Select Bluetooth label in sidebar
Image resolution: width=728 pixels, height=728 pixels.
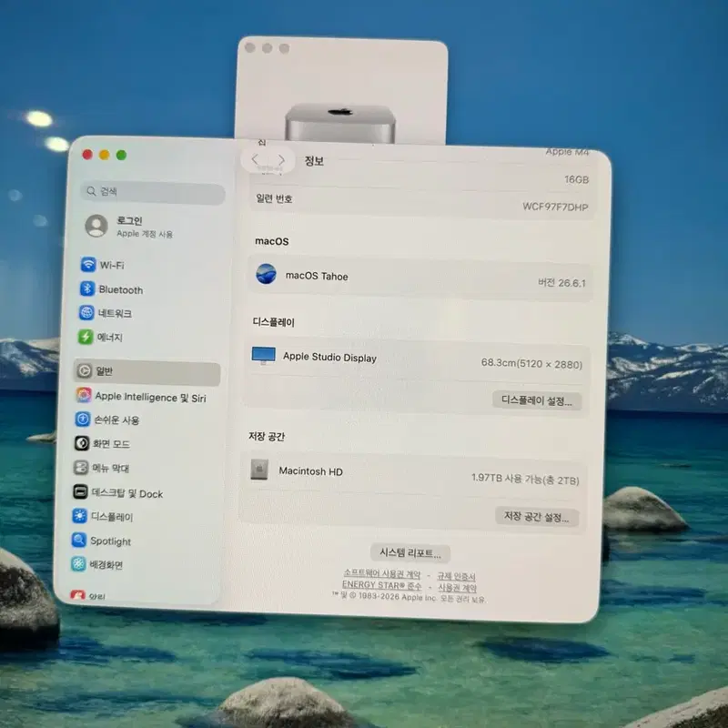pyautogui.click(x=121, y=289)
